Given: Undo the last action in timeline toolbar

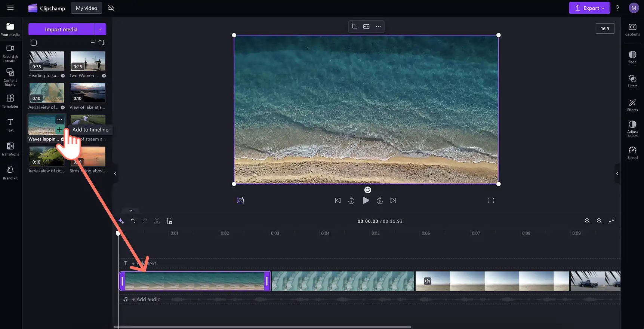Looking at the screenshot, I should [x=133, y=221].
